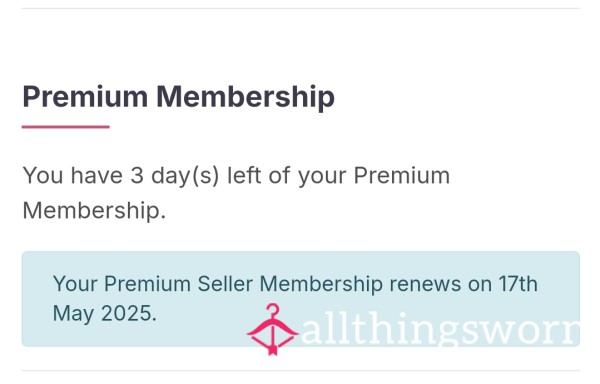Image resolution: width=600 pixels, height=384 pixels.
Task: Click the arrow tip at the bottom of the hanger logo
Action: point(272,350)
